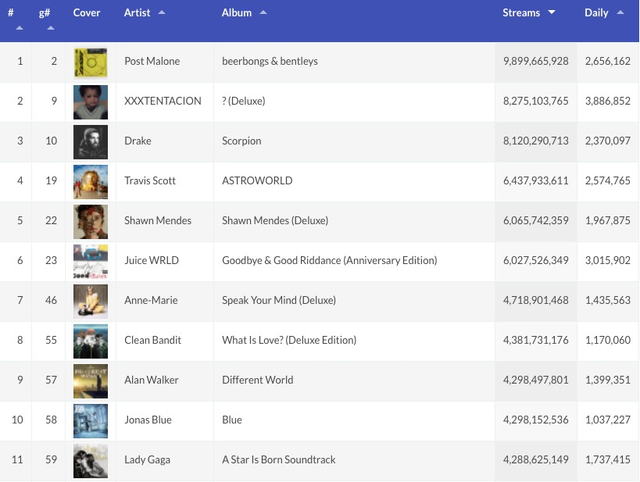The width and height of the screenshot is (640, 482).
Task: Select album title Speak Your Mind (Deluxe)
Action: (279, 300)
